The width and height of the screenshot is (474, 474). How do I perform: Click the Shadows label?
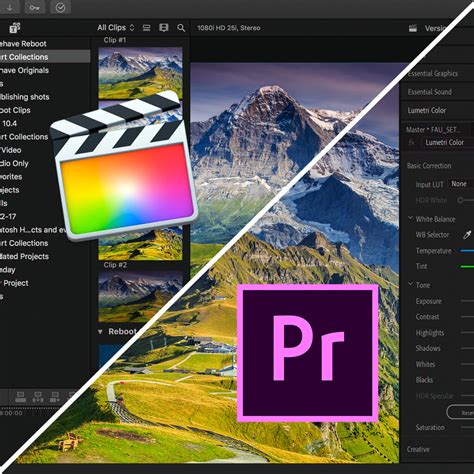click(428, 348)
